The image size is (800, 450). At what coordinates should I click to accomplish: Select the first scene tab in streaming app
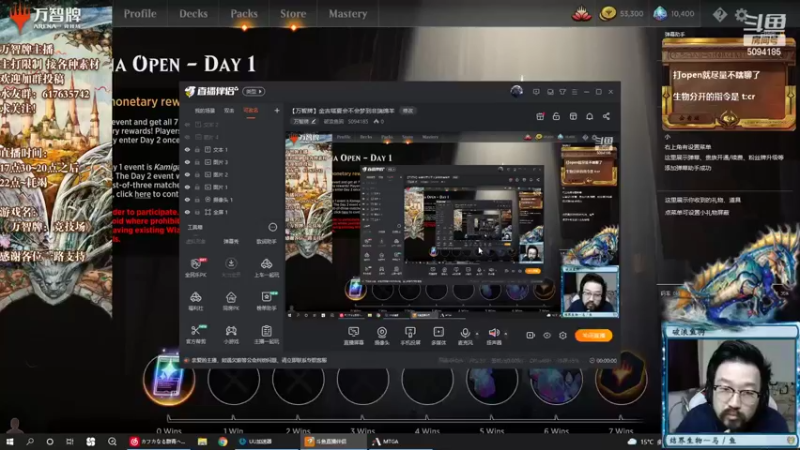(205, 111)
